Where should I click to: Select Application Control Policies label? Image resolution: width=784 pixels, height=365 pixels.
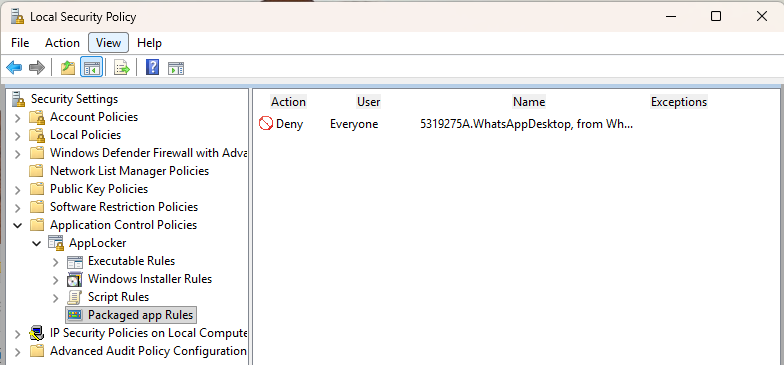point(124,225)
